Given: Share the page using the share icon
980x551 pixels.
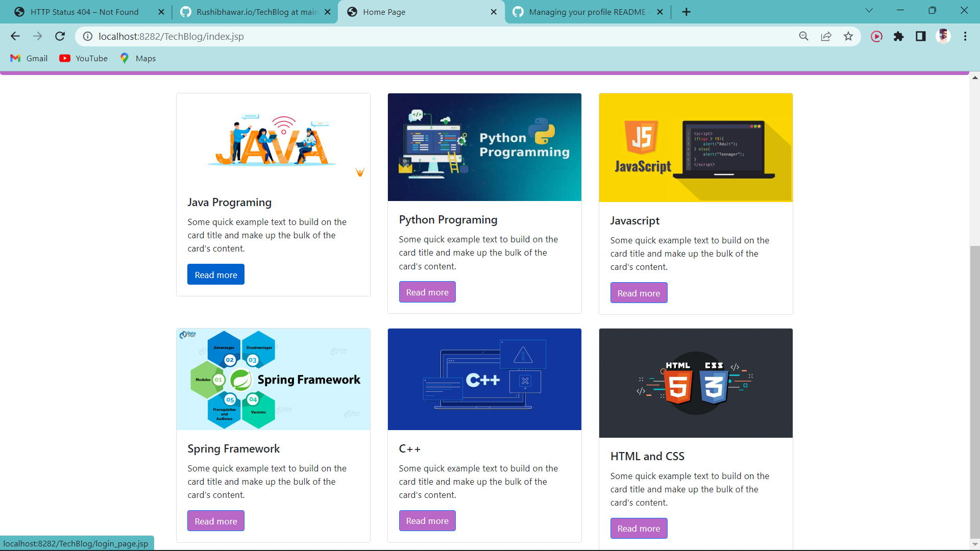Looking at the screenshot, I should click(826, 36).
